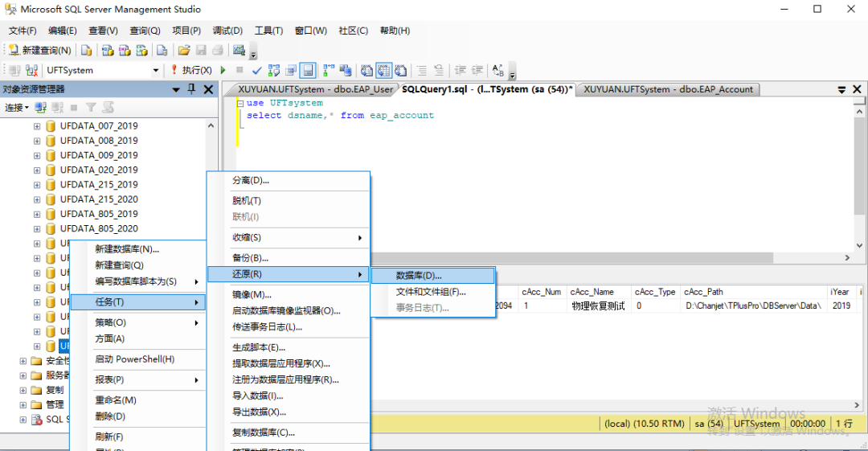
Task: Click the Change Connection icon
Action: pyautogui.click(x=31, y=71)
